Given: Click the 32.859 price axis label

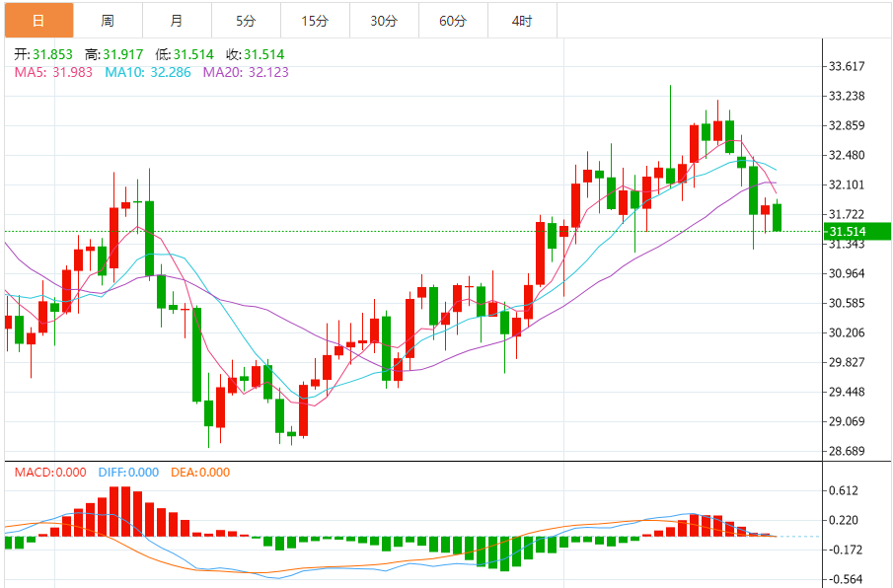Looking at the screenshot, I should (x=847, y=125).
